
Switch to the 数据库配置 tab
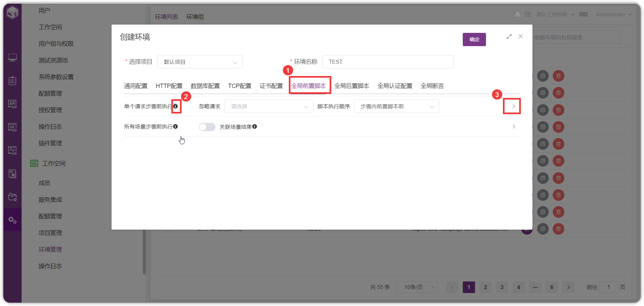[x=205, y=86]
